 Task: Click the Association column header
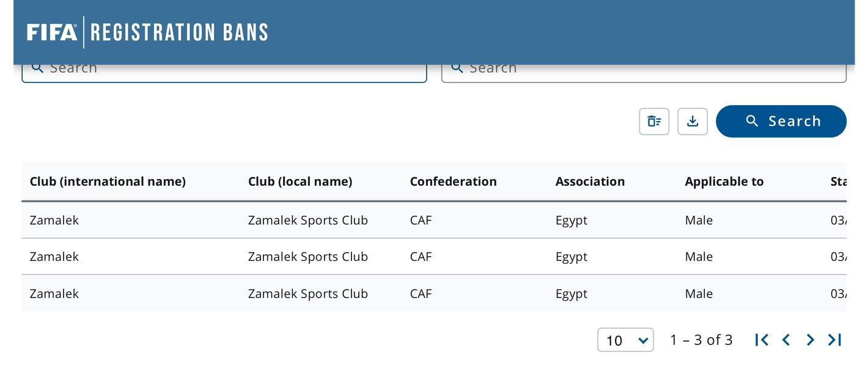point(590,181)
